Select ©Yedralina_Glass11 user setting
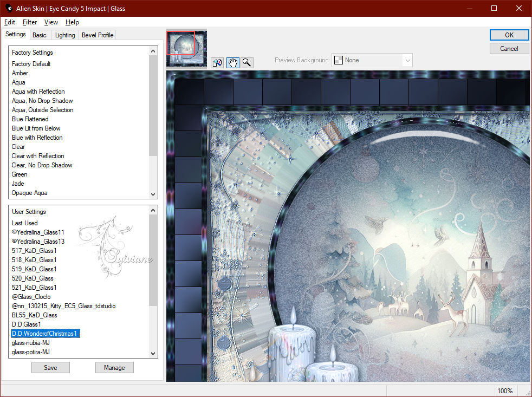This screenshot has height=397, width=532. pyautogui.click(x=38, y=232)
